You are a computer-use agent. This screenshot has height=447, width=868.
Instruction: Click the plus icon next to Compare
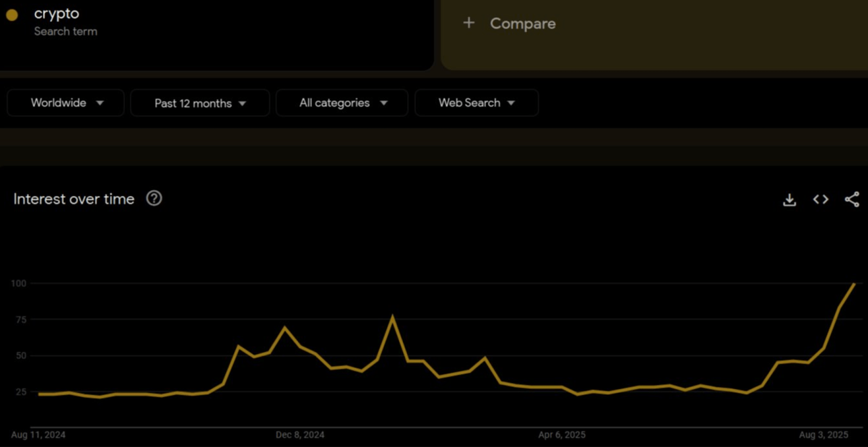(469, 23)
